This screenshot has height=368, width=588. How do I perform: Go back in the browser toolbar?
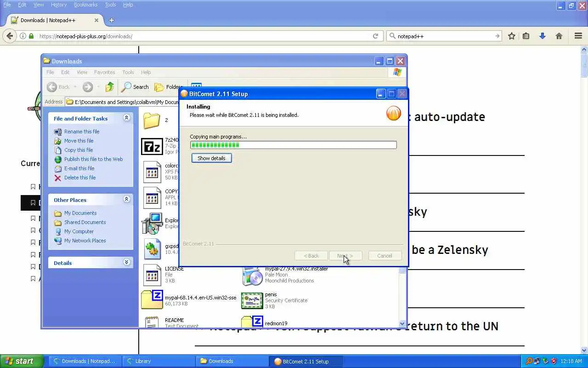click(x=10, y=36)
